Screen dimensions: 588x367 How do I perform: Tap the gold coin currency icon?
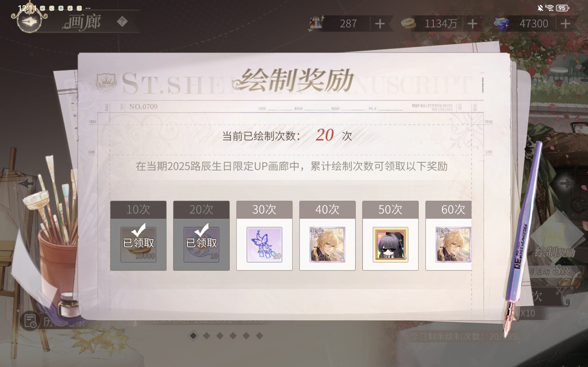click(408, 24)
